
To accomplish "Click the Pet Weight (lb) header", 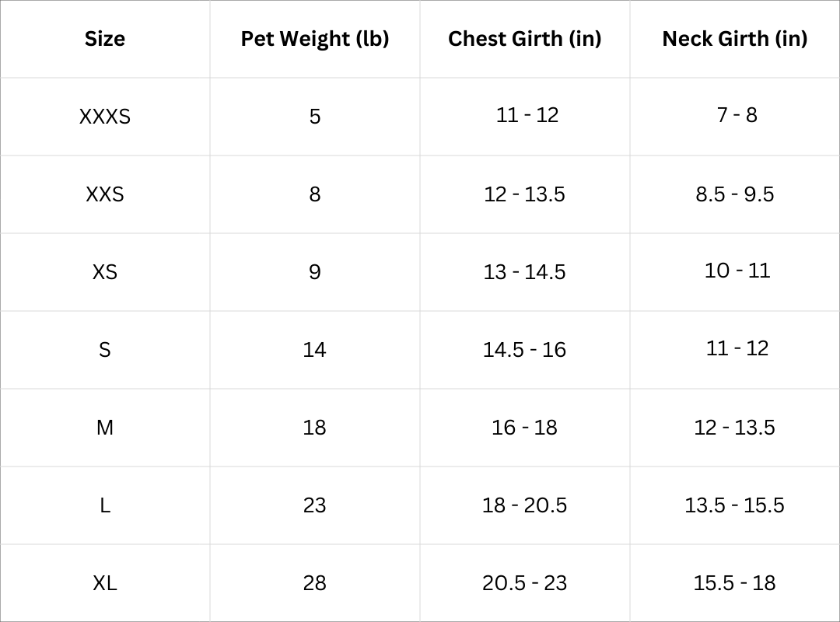I will tap(314, 39).
